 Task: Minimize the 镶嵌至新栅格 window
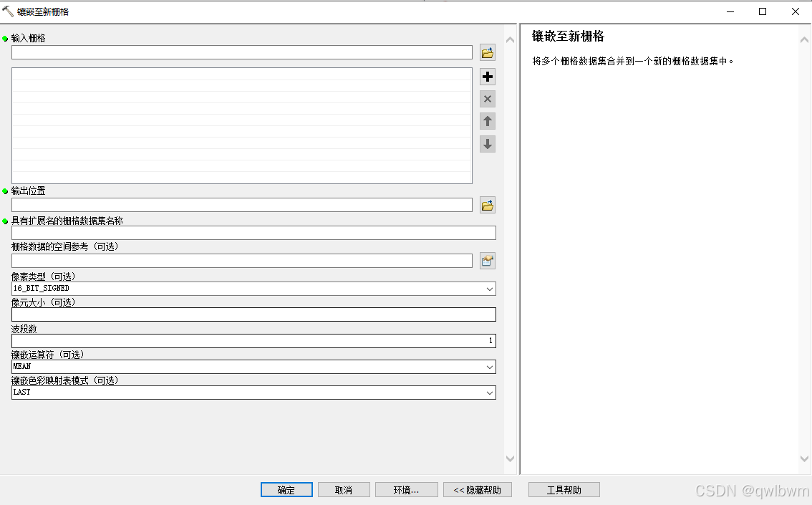[x=730, y=11]
